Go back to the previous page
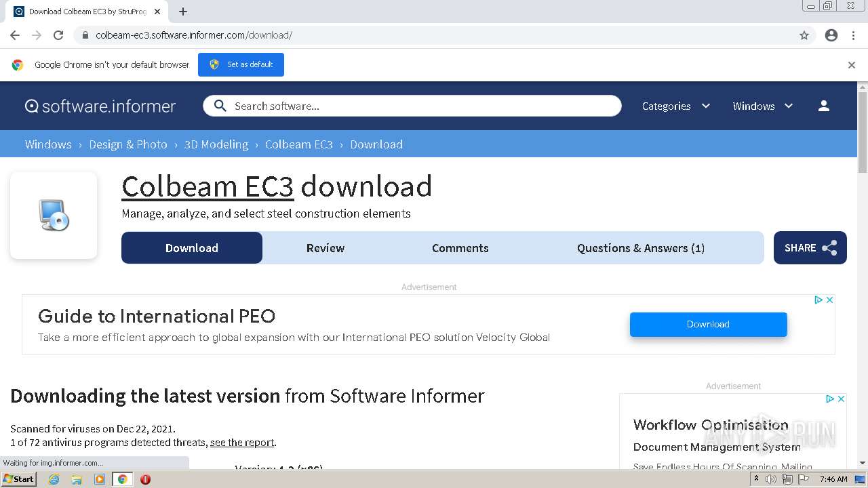 [x=15, y=35]
